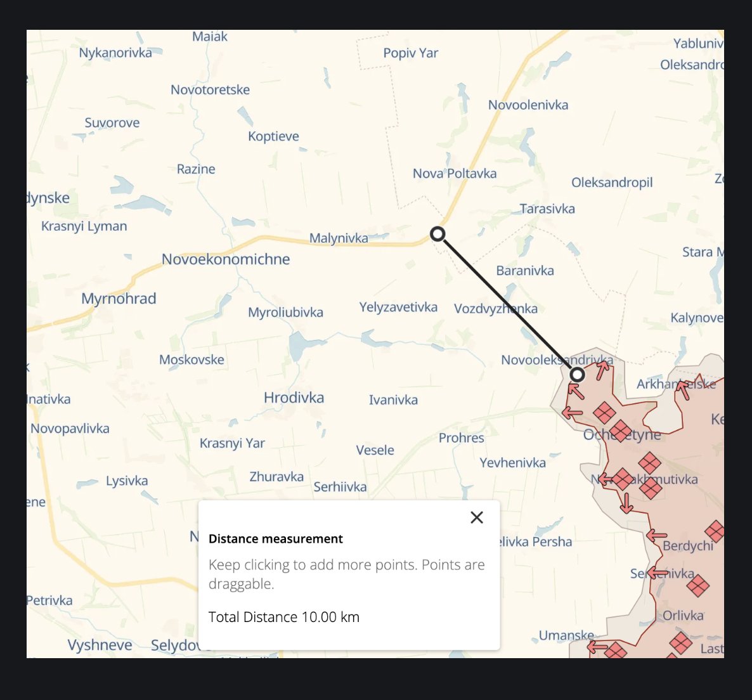The width and height of the screenshot is (752, 700).
Task: Click the Nova Poltavka label
Action: tap(455, 173)
